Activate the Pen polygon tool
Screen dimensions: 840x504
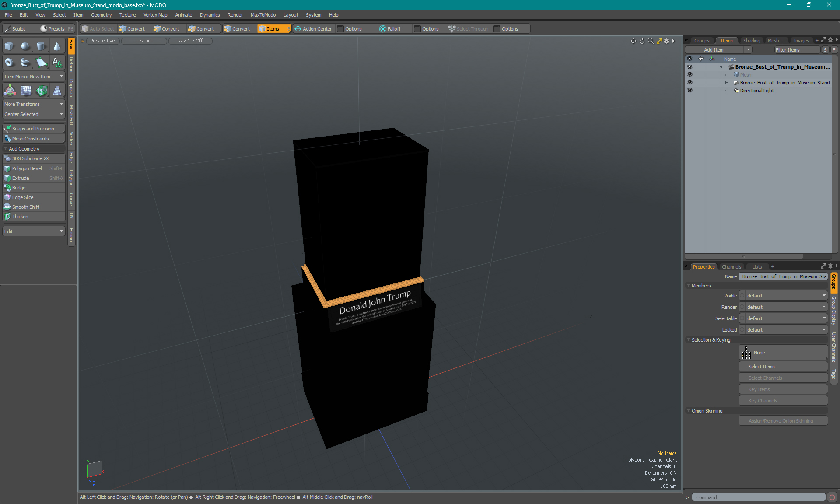coord(41,63)
